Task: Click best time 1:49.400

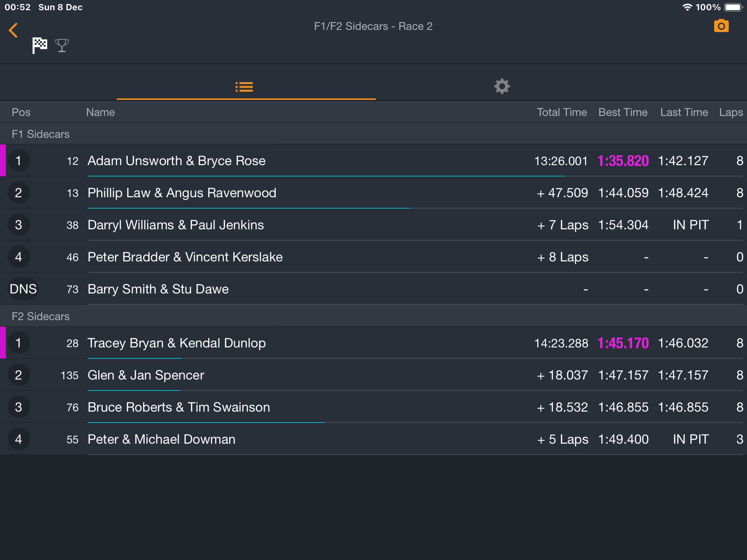Action: (623, 439)
